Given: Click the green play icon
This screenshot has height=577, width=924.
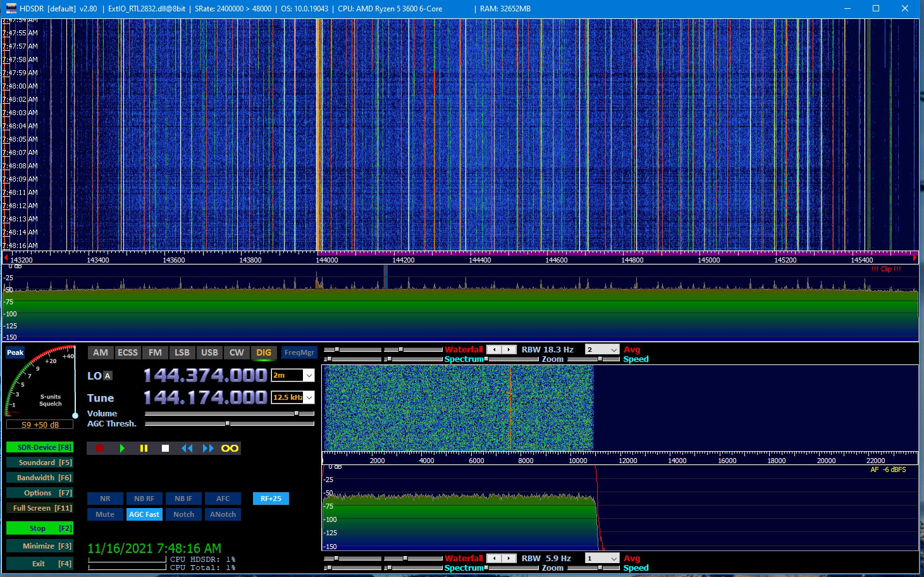Looking at the screenshot, I should click(122, 449).
